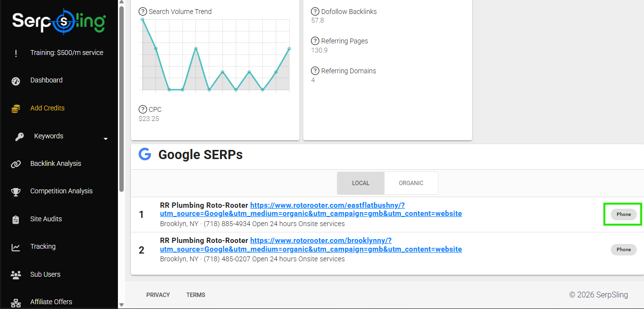The width and height of the screenshot is (644, 309).
Task: Click help icon beside Dofollow Backlinks
Action: (315, 12)
